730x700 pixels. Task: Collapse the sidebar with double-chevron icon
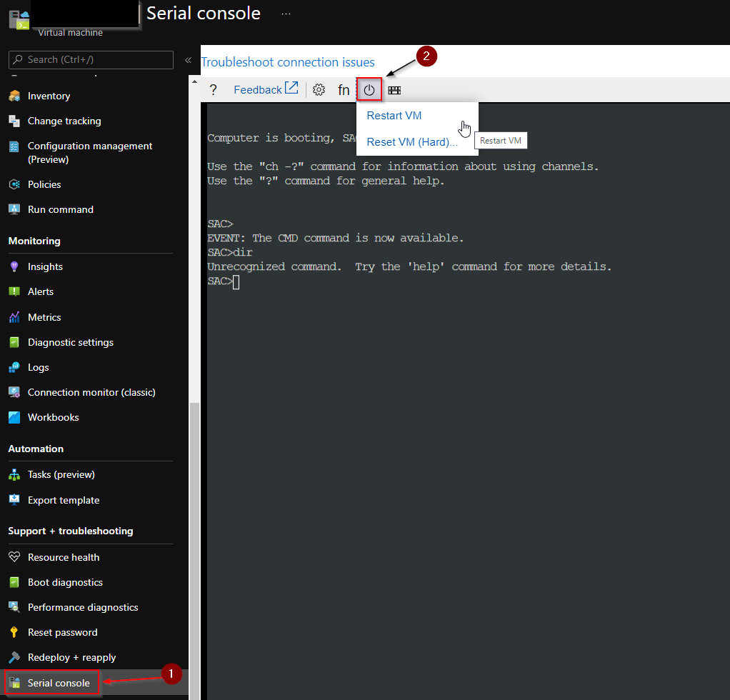pyautogui.click(x=188, y=59)
